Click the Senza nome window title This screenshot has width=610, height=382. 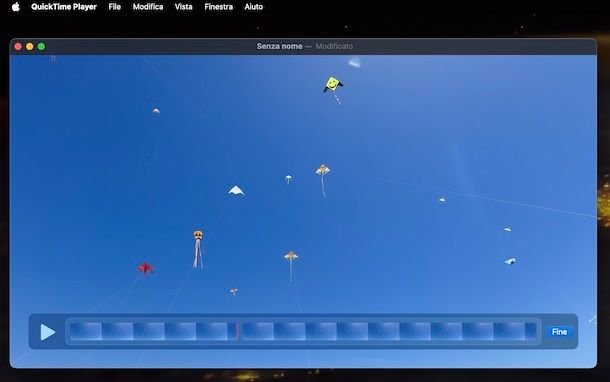click(279, 46)
